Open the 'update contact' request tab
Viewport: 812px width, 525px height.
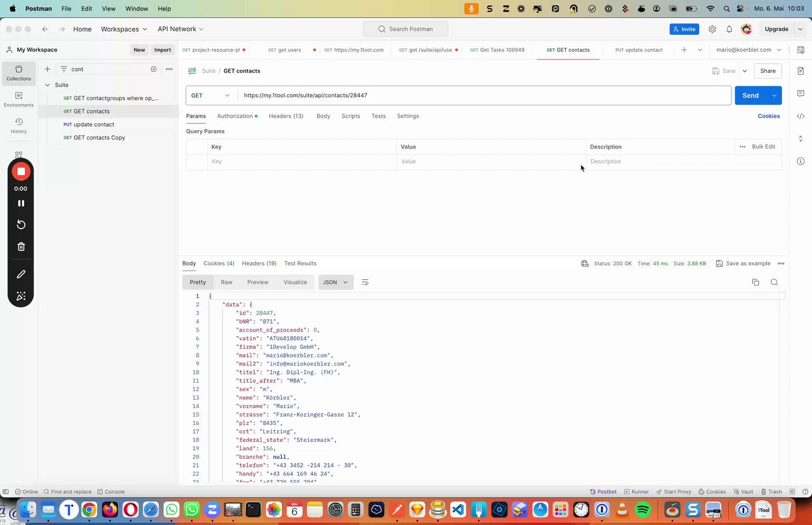pos(639,50)
